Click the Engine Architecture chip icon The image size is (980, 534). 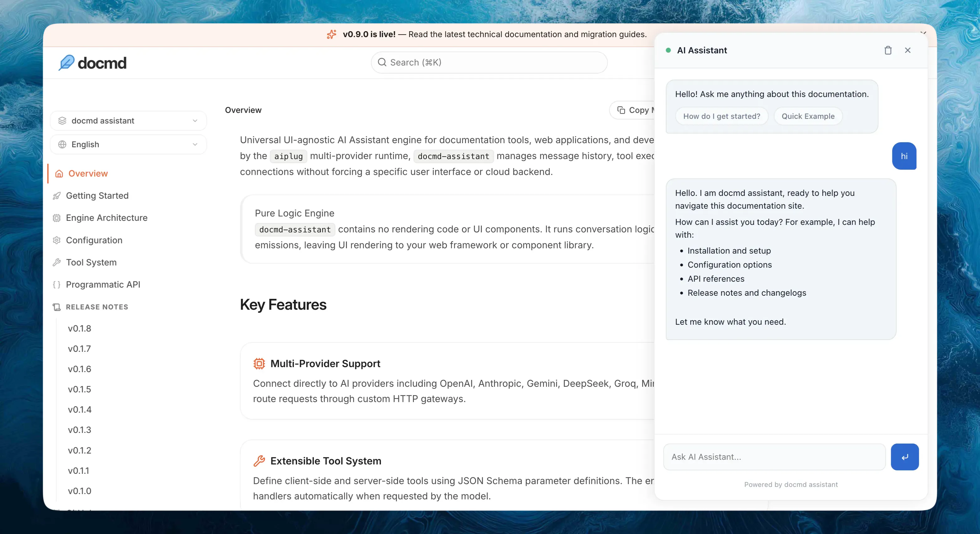57,218
